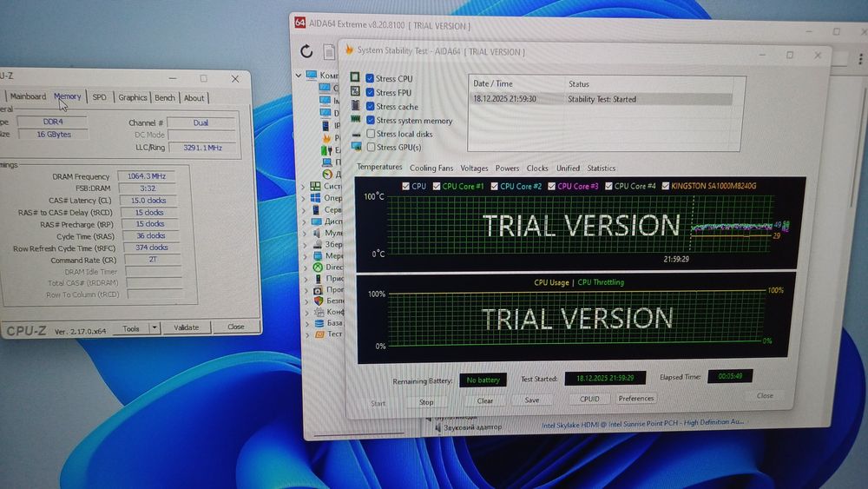Click the Xbox DirectX icon in AIDA64 tree
The height and width of the screenshot is (489, 868).
[x=318, y=267]
